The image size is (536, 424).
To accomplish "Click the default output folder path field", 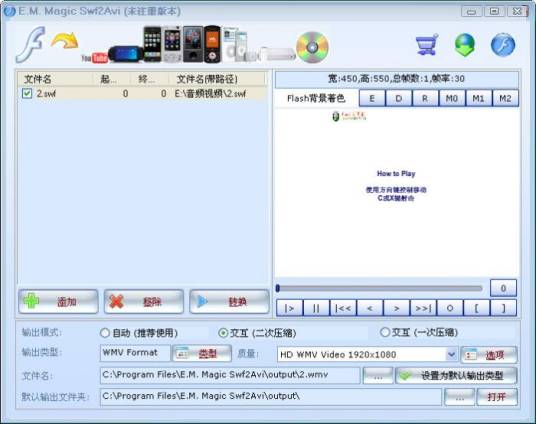I will (271, 397).
